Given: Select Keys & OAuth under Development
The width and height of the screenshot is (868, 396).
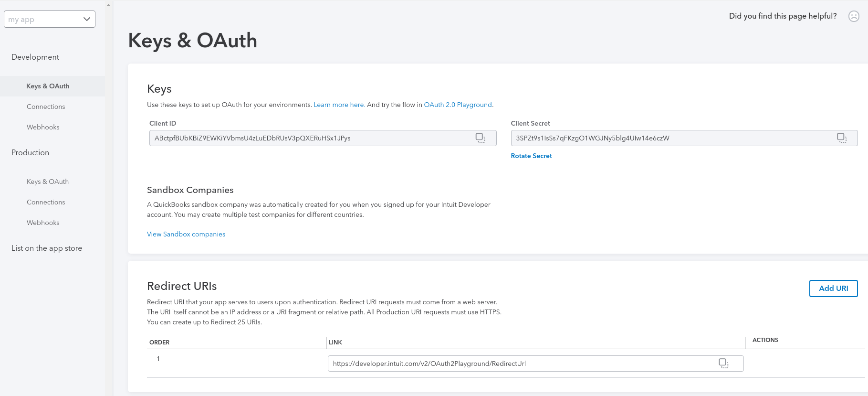Looking at the screenshot, I should click(48, 86).
